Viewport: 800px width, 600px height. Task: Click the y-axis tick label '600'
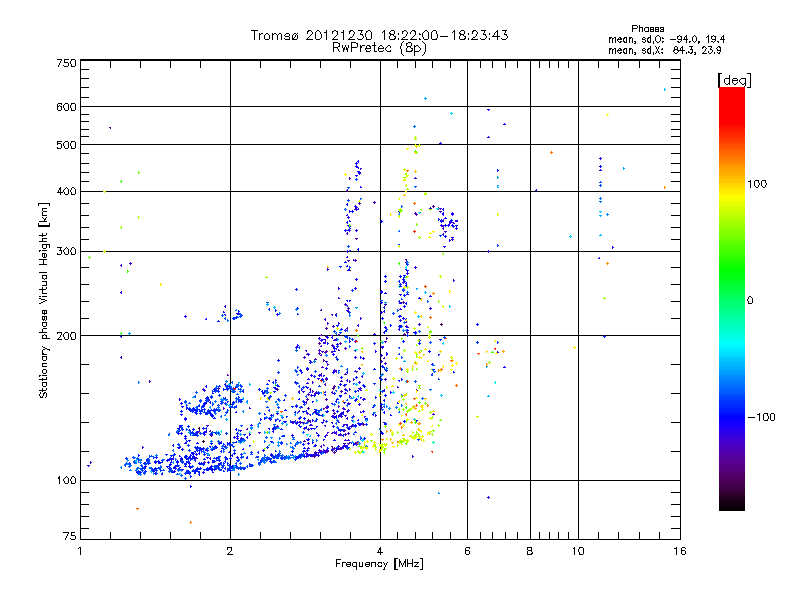click(67, 107)
